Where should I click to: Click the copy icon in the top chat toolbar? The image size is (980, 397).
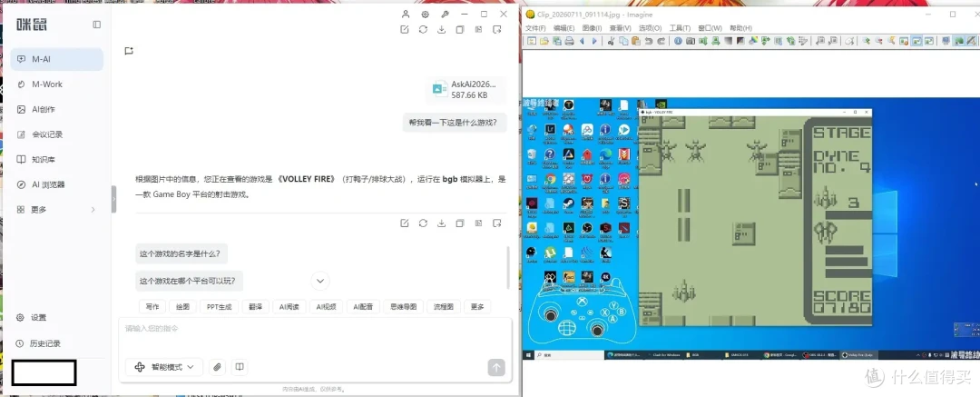pyautogui.click(x=460, y=29)
